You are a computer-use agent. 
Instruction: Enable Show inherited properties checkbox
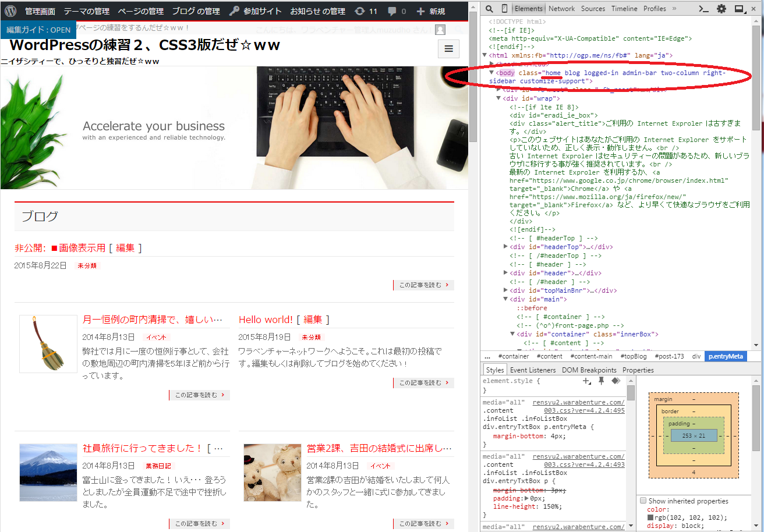tap(643, 501)
